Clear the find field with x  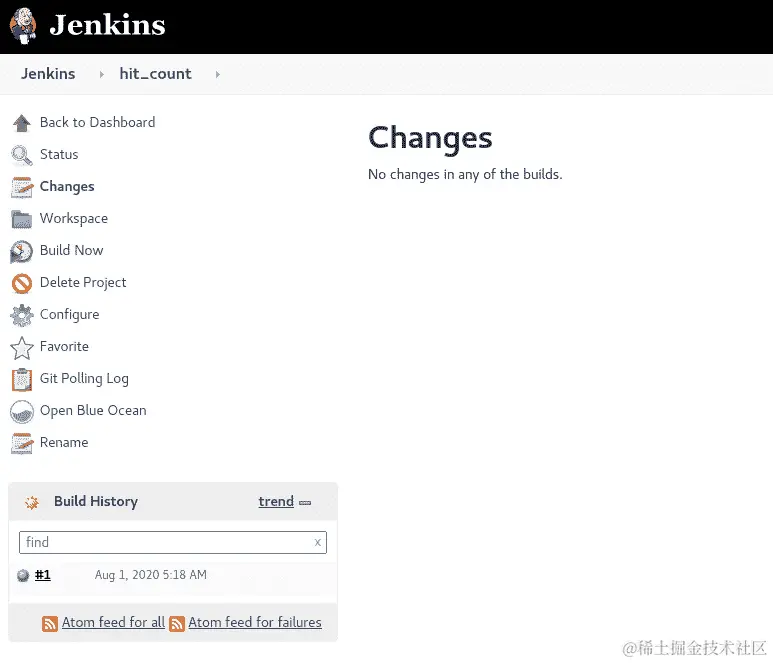317,542
